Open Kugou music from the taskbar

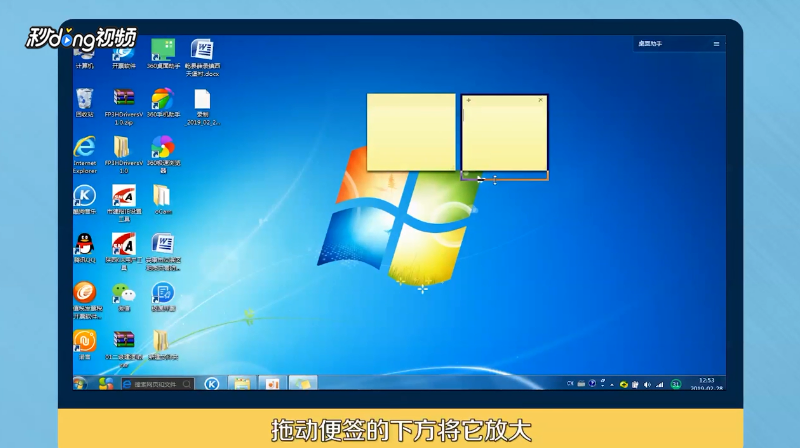tap(212, 384)
